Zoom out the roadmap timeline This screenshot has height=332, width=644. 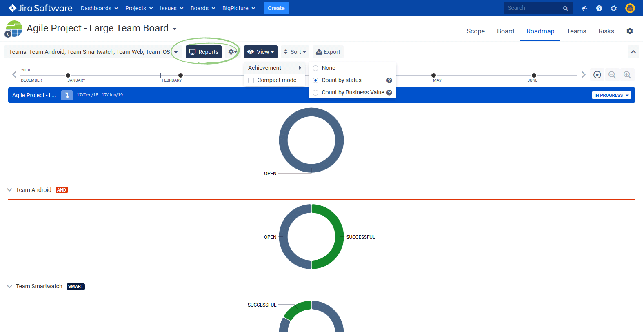point(612,75)
